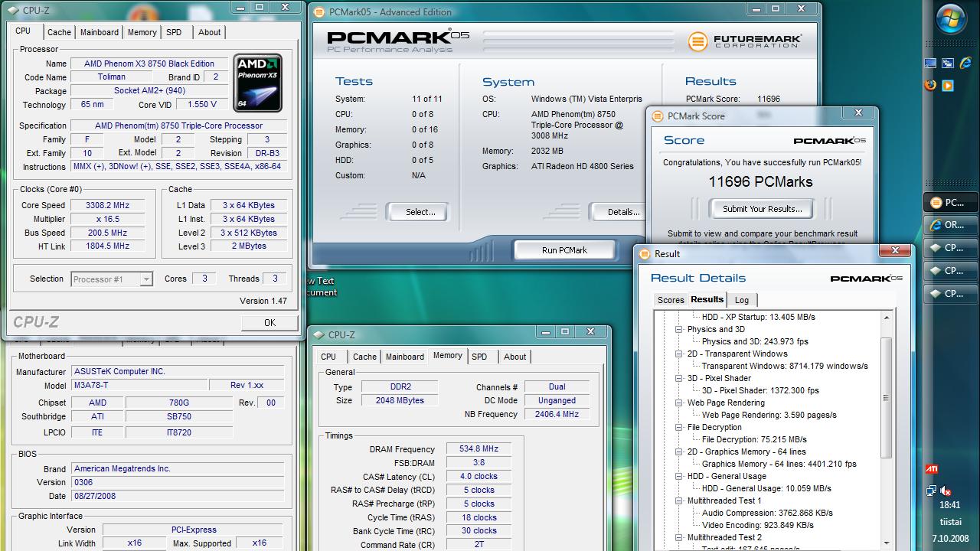Viewport: 980px width, 551px height.
Task: Switch to Cache tab in top CPU-Z window
Action: point(59,32)
